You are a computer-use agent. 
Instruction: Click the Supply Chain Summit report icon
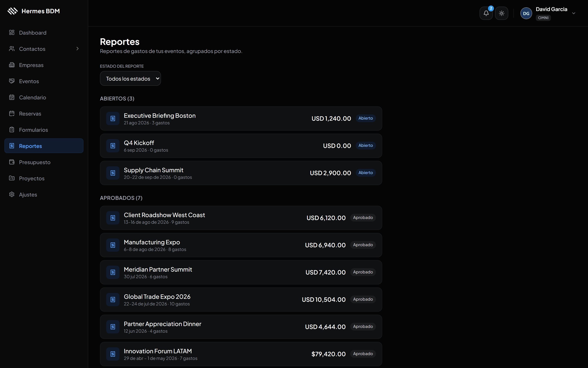[113, 173]
